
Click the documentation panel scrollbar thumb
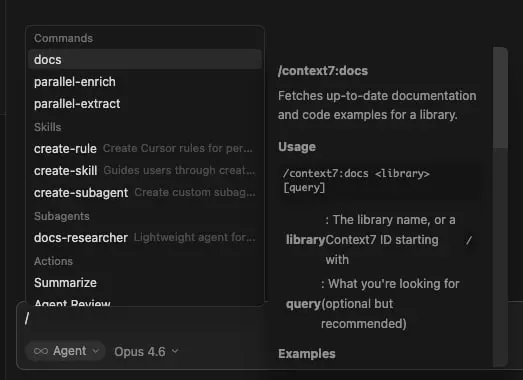[x=501, y=98]
